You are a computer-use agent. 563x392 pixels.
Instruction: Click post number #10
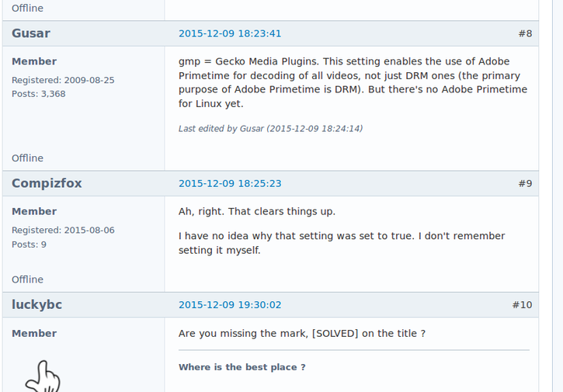point(522,305)
